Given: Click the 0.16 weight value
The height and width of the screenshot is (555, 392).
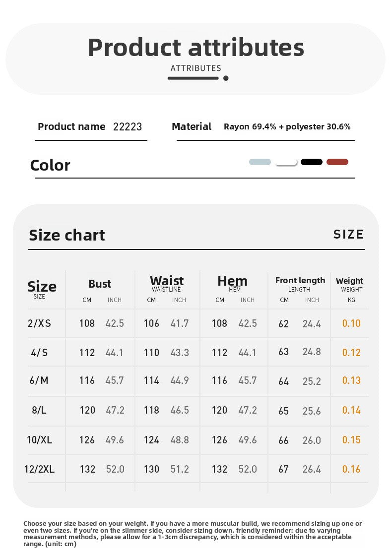Looking at the screenshot, I should [x=351, y=469].
